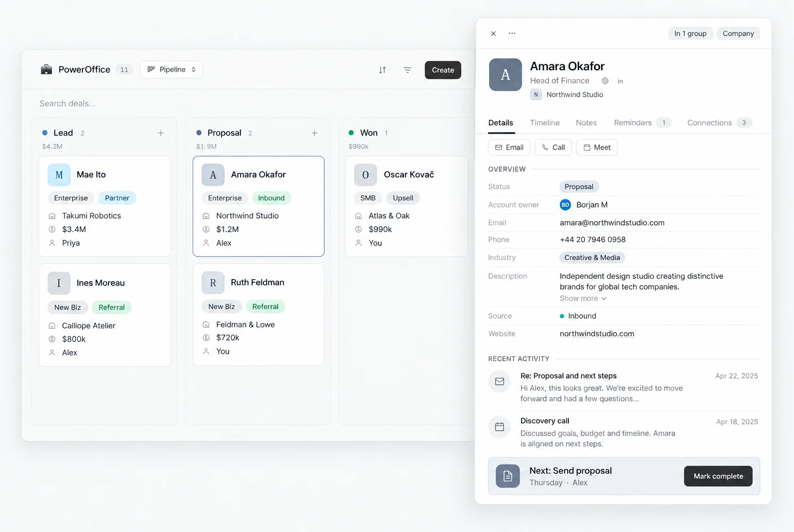
Task: Click the Lead column header
Action: pos(63,133)
